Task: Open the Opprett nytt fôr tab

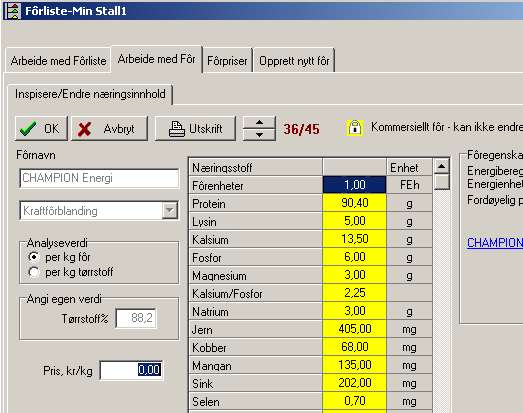Action: pos(294,60)
